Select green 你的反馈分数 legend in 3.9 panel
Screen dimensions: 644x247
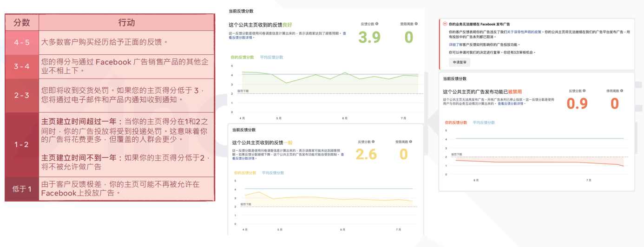(x=243, y=58)
